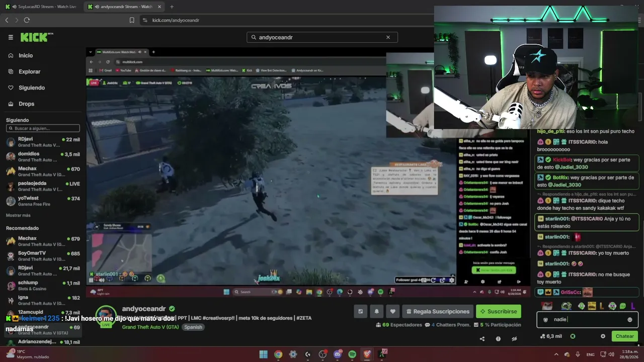Open Explorar in the sidebar
This screenshot has width=644, height=362.
click(x=29, y=72)
